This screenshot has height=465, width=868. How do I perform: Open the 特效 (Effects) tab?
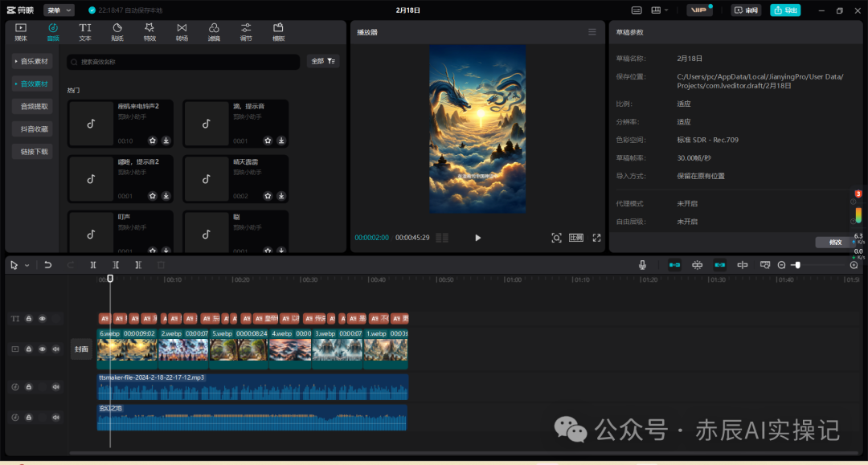point(149,32)
